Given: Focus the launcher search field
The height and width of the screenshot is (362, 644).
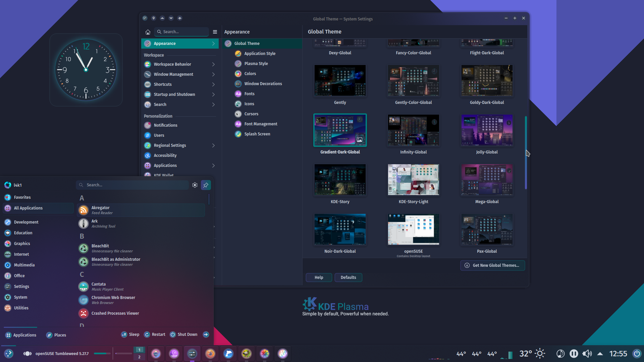Looking at the screenshot, I should click(x=132, y=185).
